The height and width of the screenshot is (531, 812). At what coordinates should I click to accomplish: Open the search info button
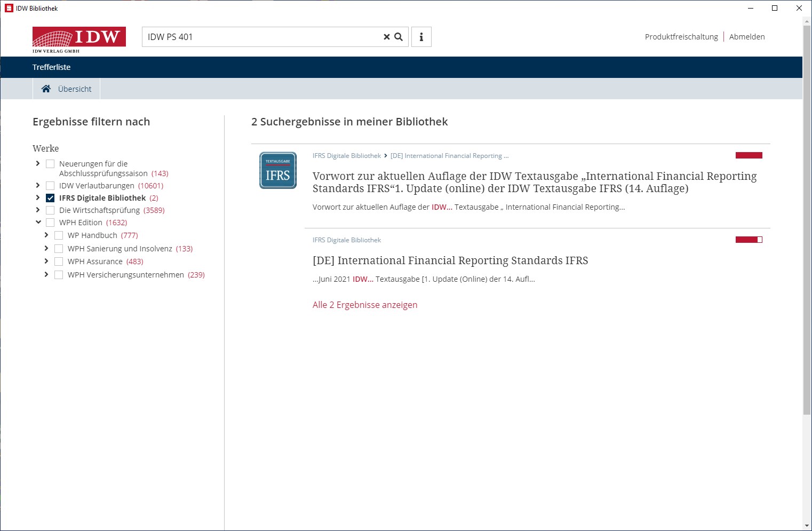[x=421, y=37]
